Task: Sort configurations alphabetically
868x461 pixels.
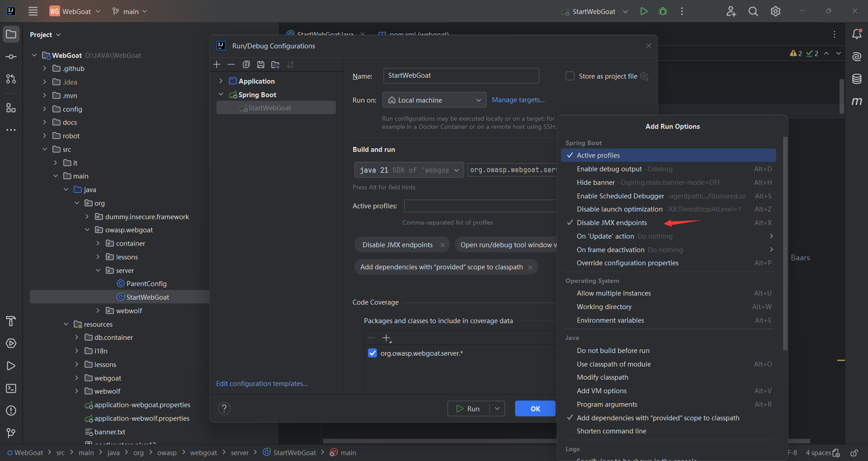Action: [290, 65]
